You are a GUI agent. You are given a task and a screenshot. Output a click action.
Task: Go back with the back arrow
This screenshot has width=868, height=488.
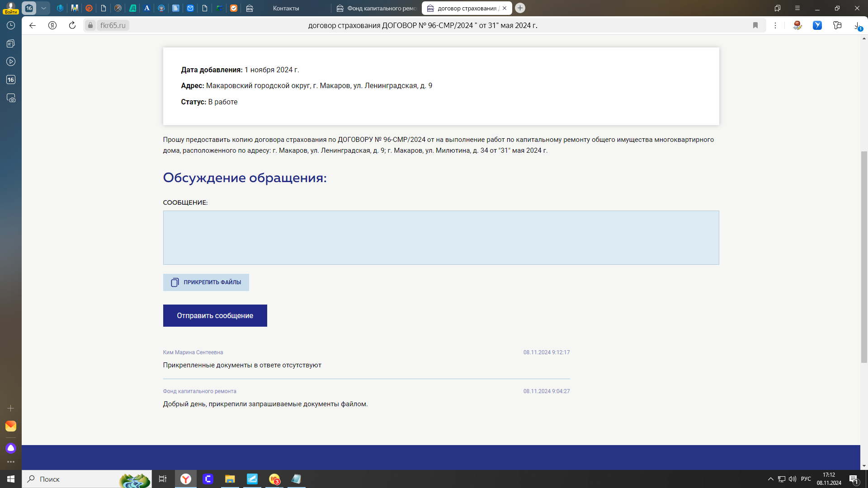coord(33,25)
